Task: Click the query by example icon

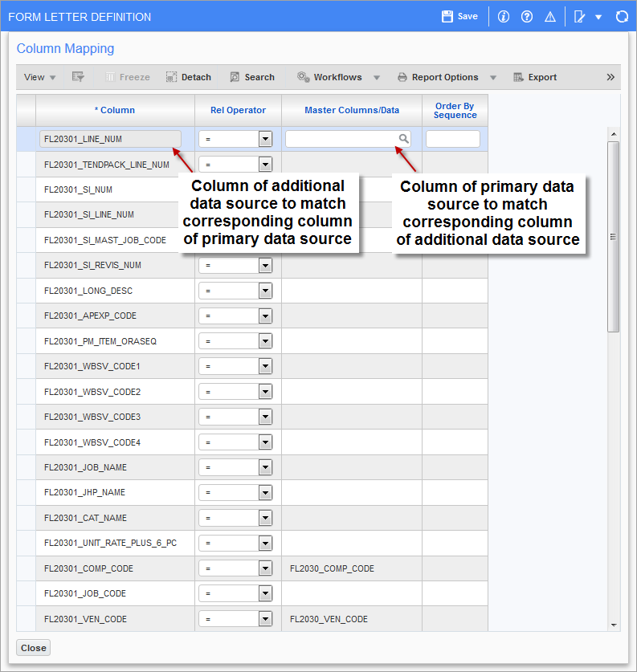Action: pos(78,77)
